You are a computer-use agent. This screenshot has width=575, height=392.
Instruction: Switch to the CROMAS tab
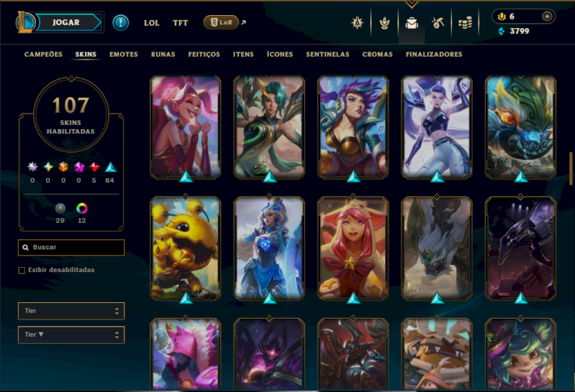point(377,55)
